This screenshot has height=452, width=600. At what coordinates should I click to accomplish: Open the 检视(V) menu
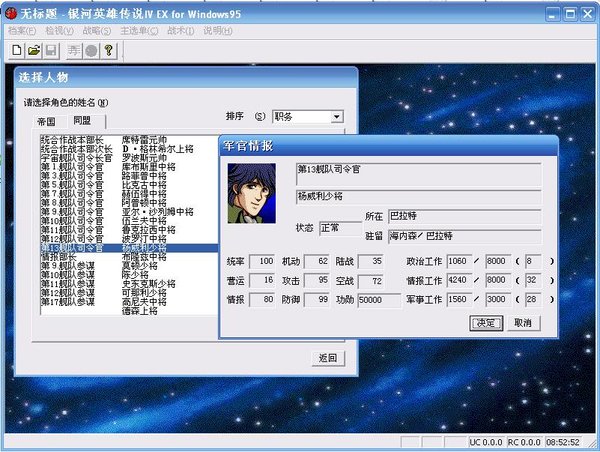click(59, 31)
